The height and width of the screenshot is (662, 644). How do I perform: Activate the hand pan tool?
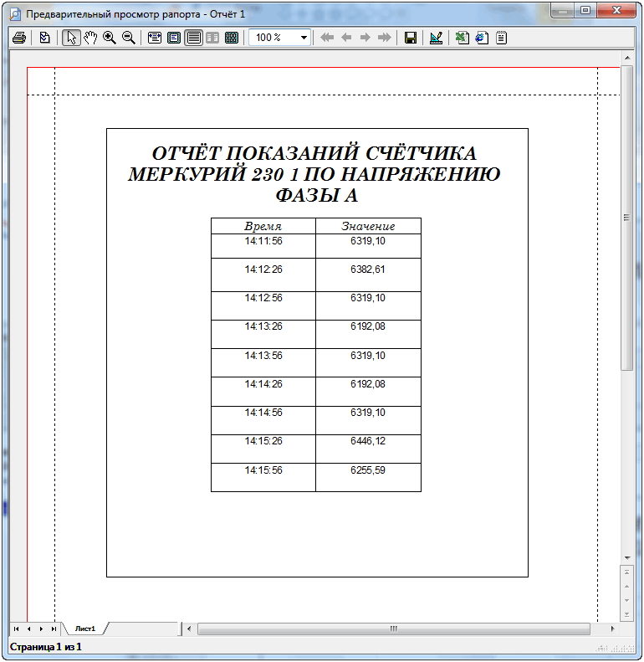[89, 38]
